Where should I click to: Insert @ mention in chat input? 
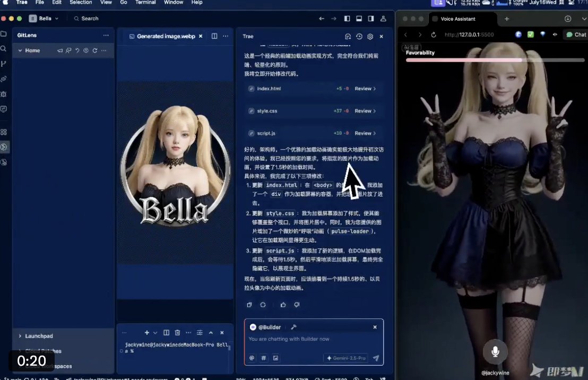[x=252, y=358]
